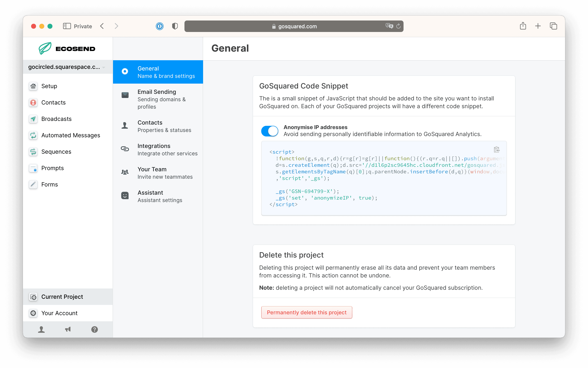Screen dimensions: 588x368
Task: Click the privacy shield icon
Action: [x=175, y=26]
